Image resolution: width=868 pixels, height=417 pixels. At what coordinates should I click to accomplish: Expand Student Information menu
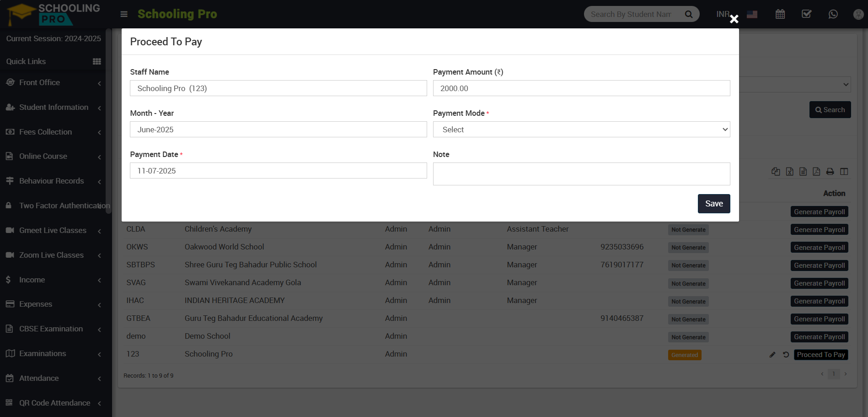(x=53, y=107)
